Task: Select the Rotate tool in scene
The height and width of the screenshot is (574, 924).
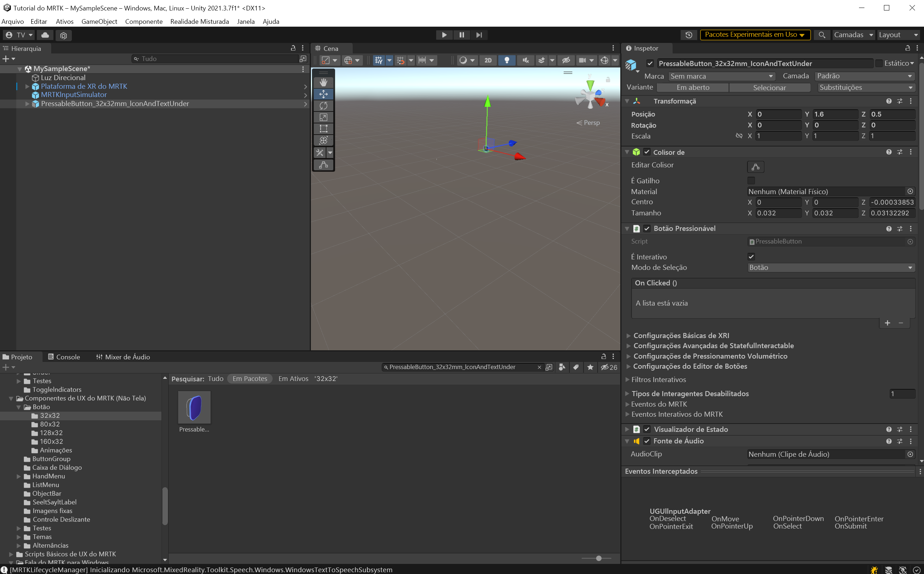Action: 323,106
